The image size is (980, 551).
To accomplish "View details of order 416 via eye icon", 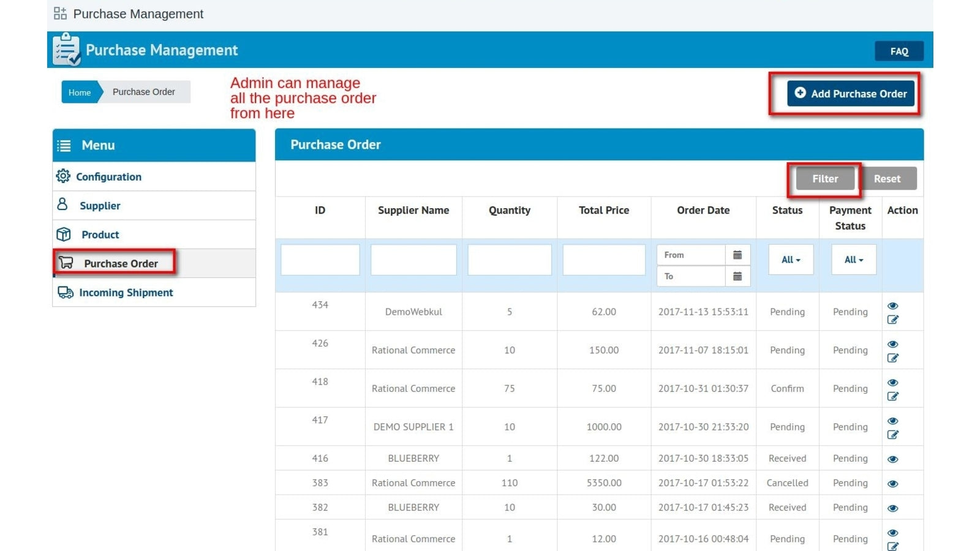I will [x=892, y=458].
